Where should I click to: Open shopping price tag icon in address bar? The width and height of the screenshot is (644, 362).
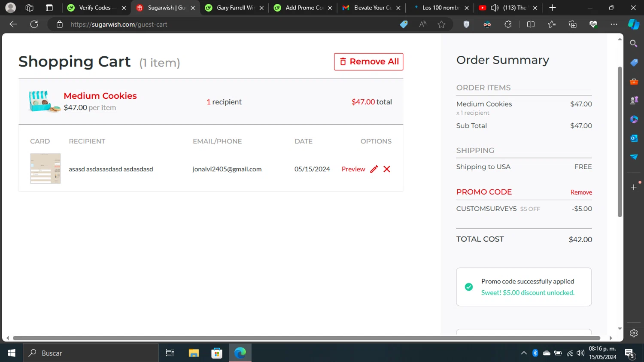point(404,24)
